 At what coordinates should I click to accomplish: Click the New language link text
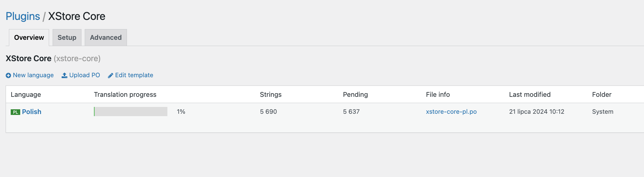pyautogui.click(x=33, y=75)
